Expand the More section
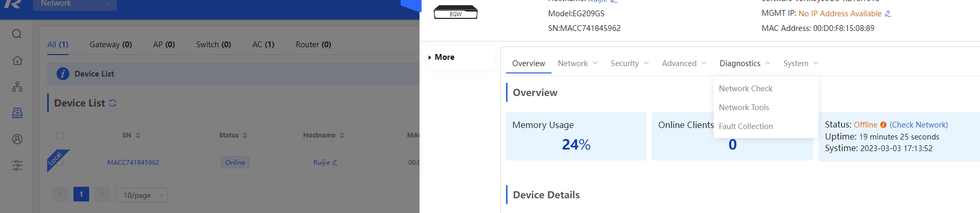 441,57
